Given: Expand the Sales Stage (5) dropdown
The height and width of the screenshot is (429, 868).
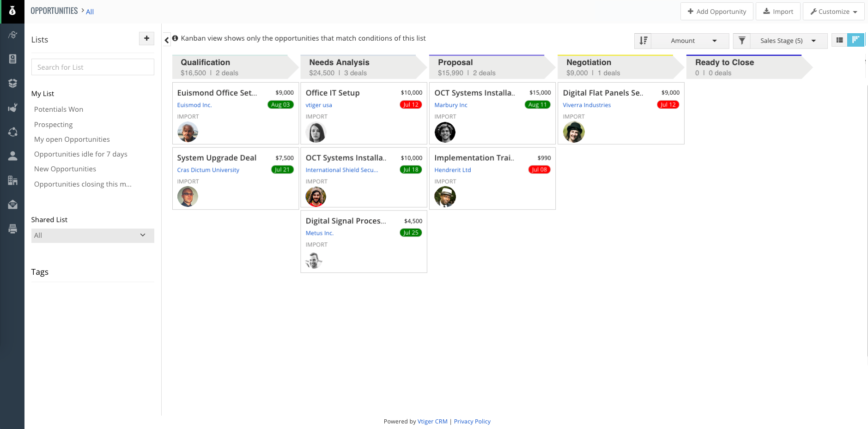Looking at the screenshot, I should (788, 41).
